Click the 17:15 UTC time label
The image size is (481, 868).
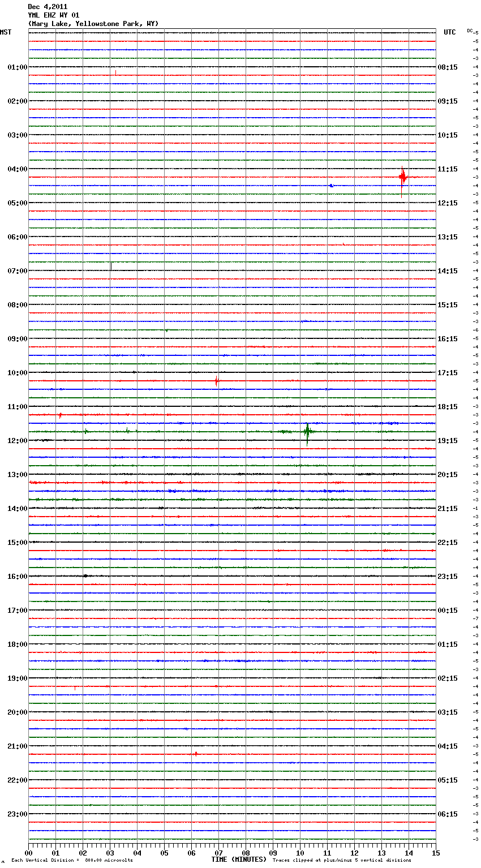448,373
